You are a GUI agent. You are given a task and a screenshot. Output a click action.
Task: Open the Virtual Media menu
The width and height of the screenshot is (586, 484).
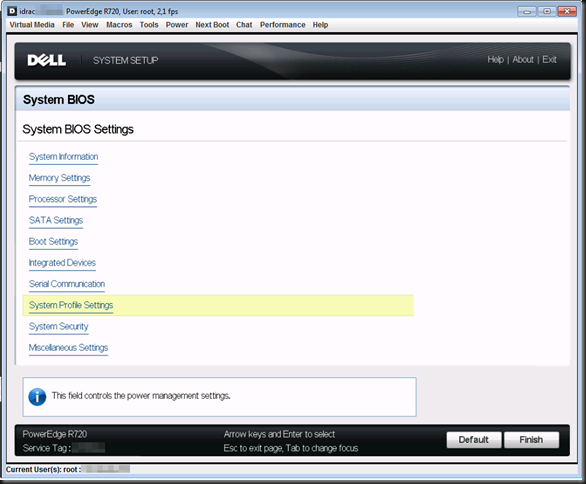pos(32,25)
